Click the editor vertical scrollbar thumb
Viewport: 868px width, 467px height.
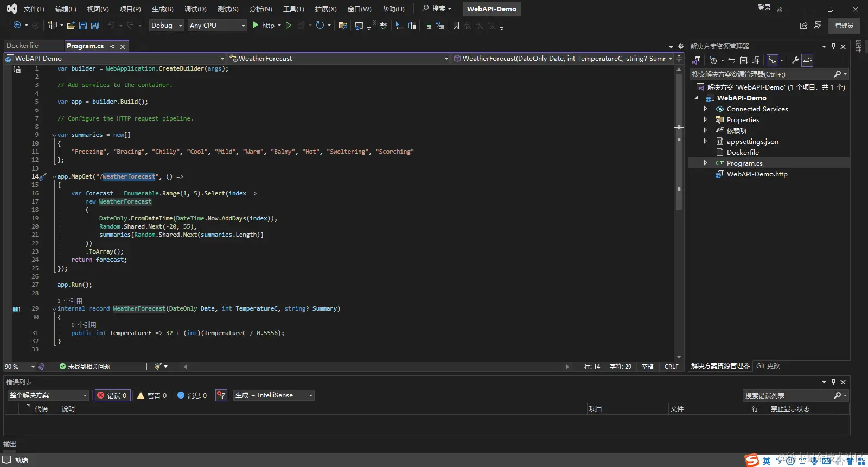click(x=679, y=142)
